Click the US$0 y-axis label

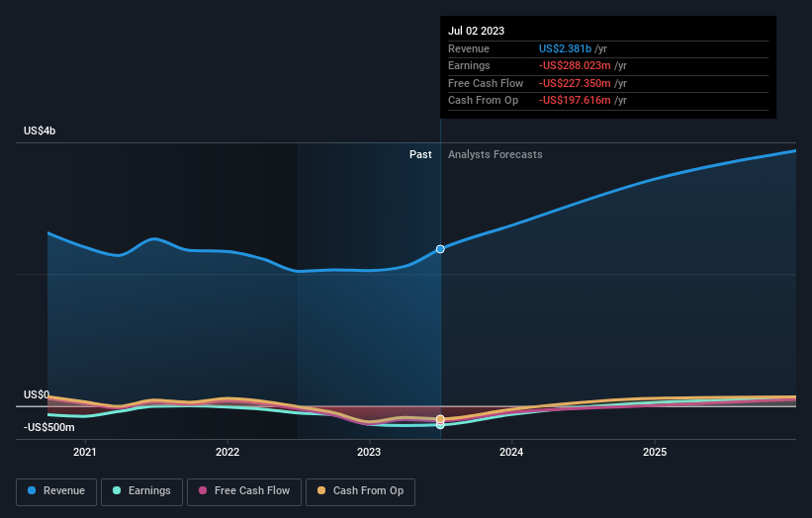37,394
